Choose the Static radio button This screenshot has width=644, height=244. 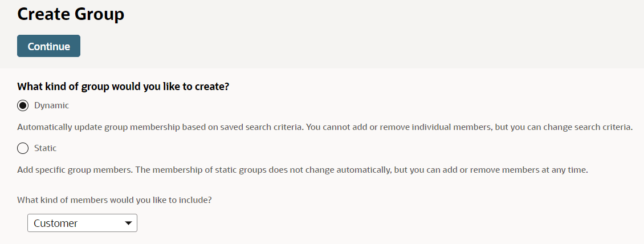(x=23, y=148)
